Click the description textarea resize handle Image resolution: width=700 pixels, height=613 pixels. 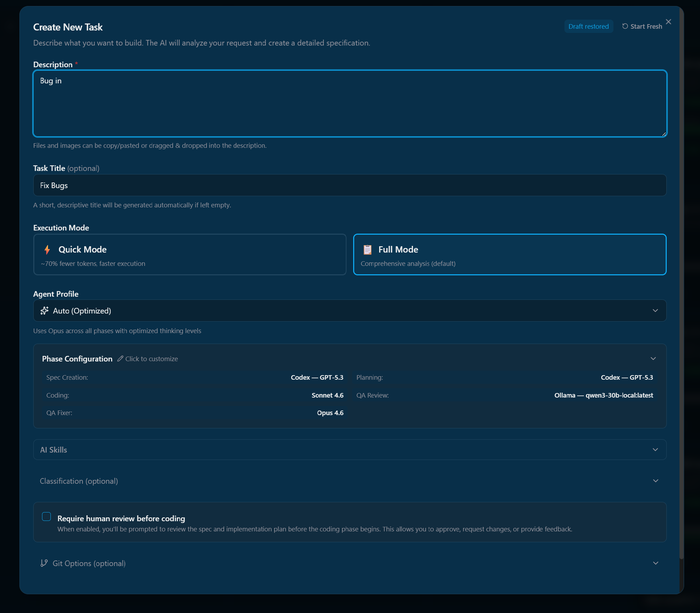pyautogui.click(x=664, y=134)
